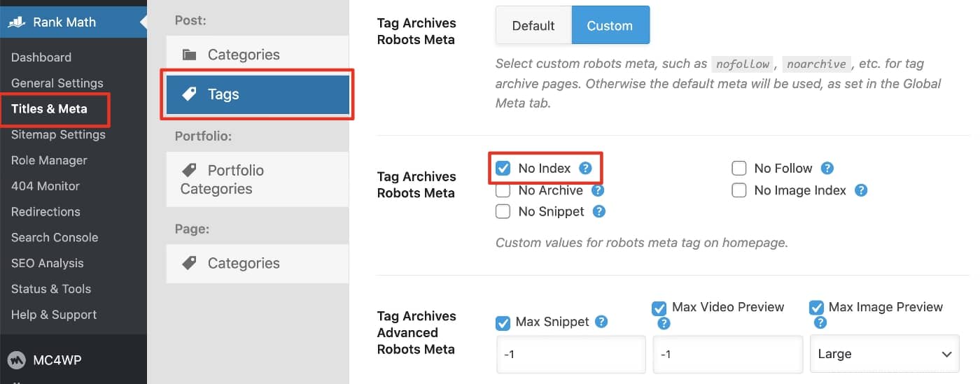Enable the No Follow checkbox
This screenshot has width=980, height=384.
click(x=739, y=169)
